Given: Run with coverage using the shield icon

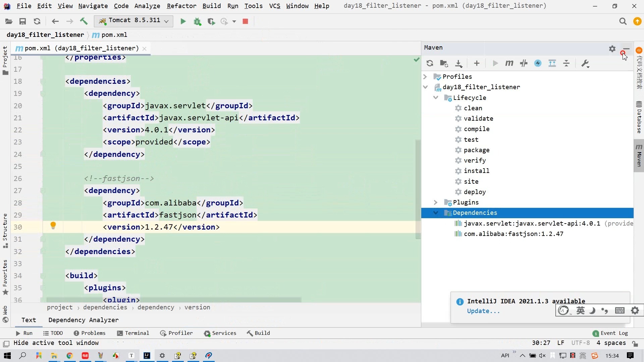Looking at the screenshot, I should (211, 21).
